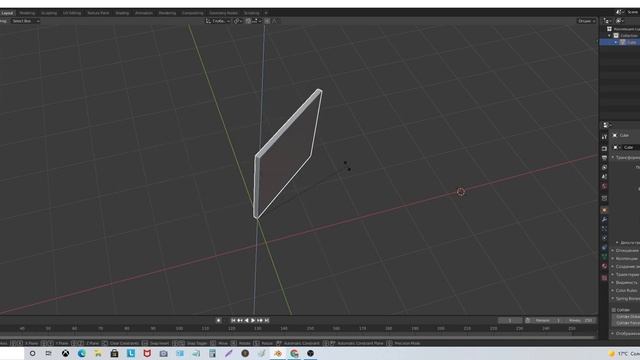Open the Options dropdown at viewport right

tap(587, 21)
